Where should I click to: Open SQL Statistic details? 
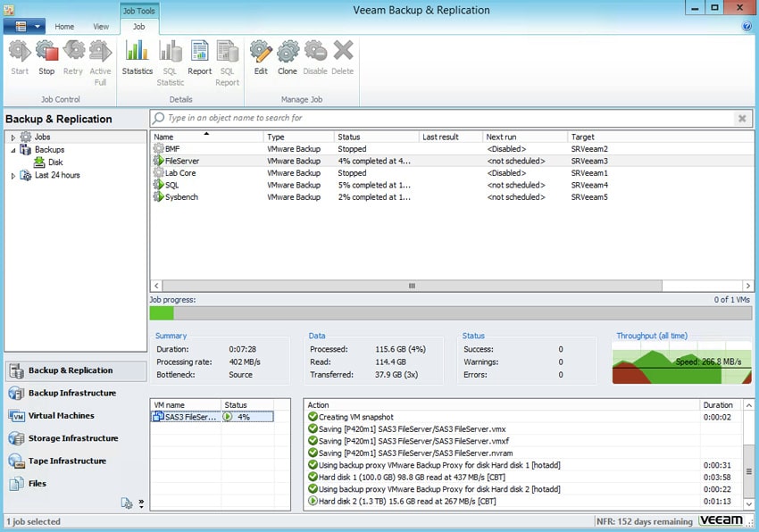click(171, 63)
